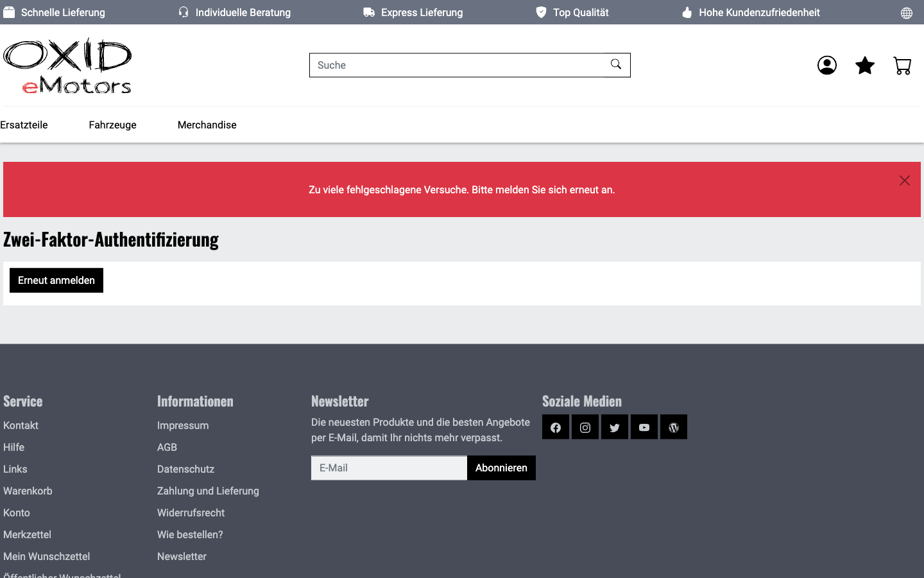Click the Soziale Medien heading

(582, 401)
